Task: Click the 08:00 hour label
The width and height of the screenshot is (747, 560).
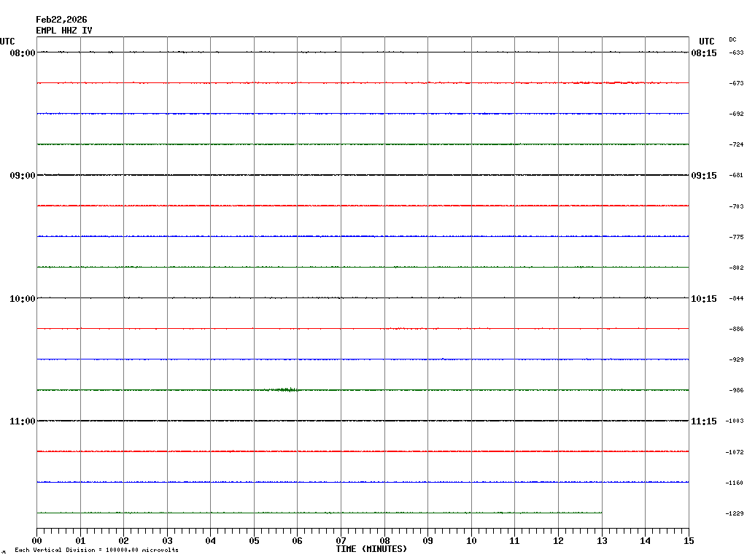Action: coord(23,53)
